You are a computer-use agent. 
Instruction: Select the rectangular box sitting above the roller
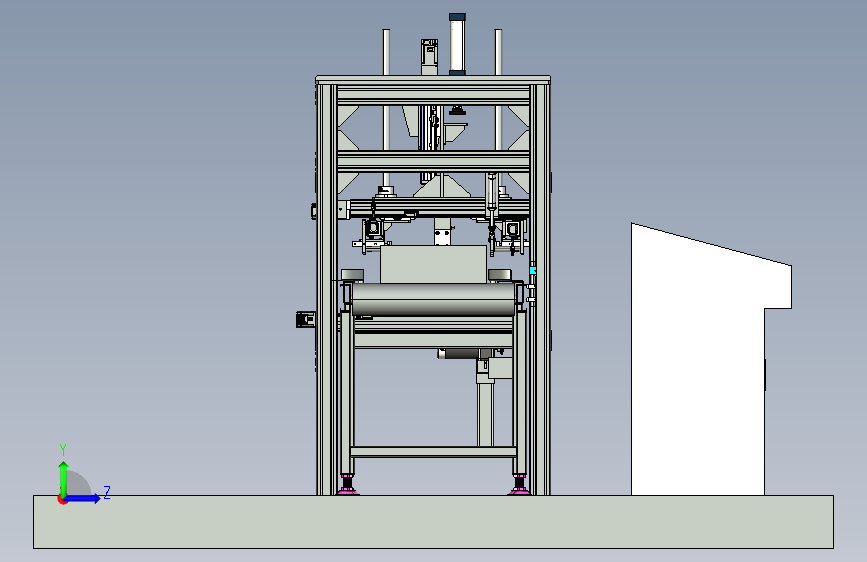click(x=434, y=264)
